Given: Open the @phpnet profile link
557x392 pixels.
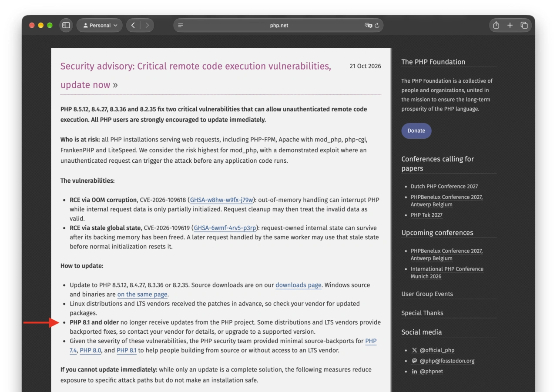Looking at the screenshot, I should [431, 372].
